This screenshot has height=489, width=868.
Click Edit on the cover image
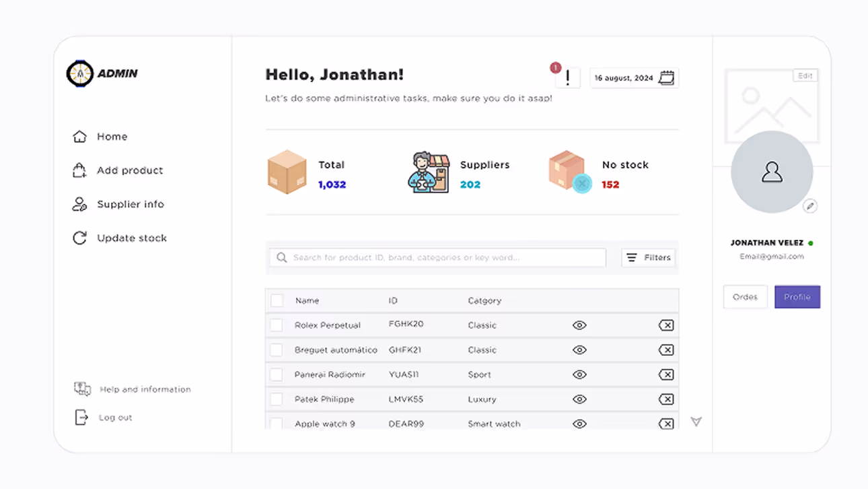805,76
